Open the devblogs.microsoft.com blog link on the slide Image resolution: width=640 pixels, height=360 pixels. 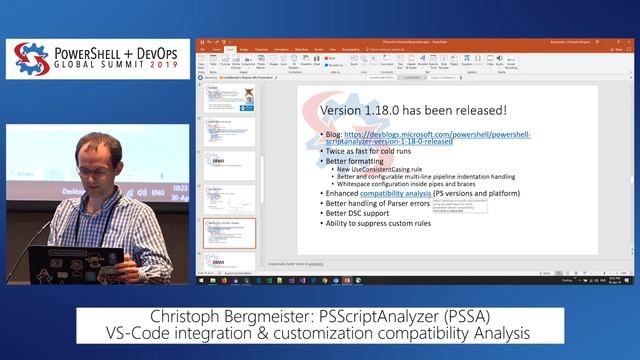pyautogui.click(x=428, y=138)
